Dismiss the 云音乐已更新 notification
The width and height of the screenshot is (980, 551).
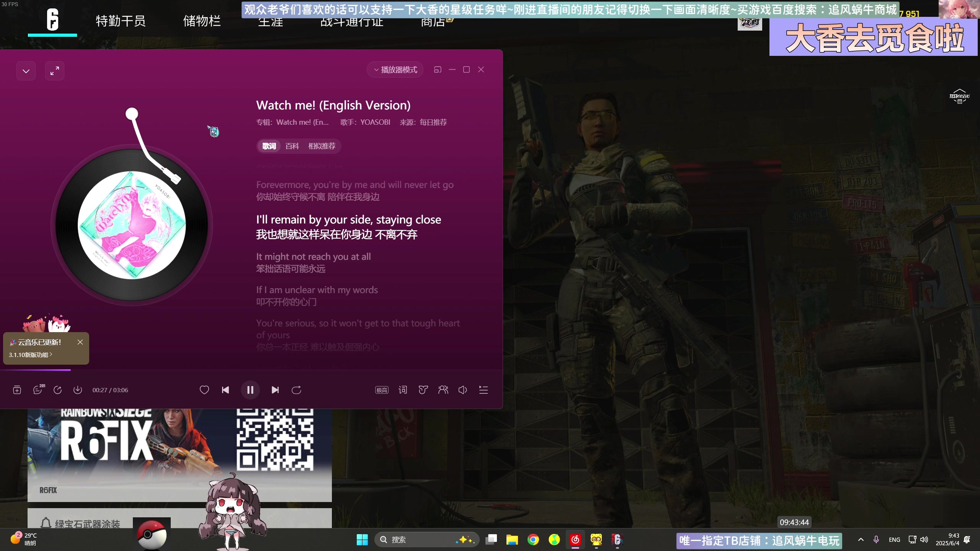pos(80,342)
